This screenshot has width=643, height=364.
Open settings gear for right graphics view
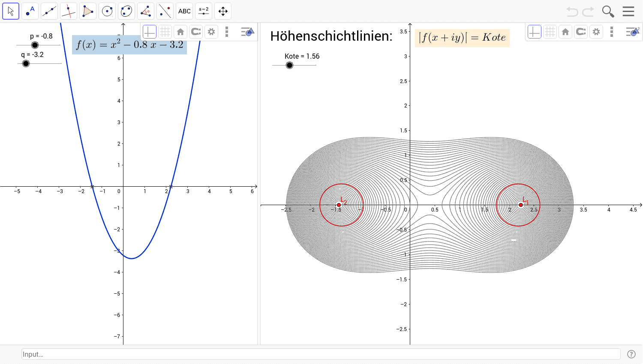coord(596,32)
